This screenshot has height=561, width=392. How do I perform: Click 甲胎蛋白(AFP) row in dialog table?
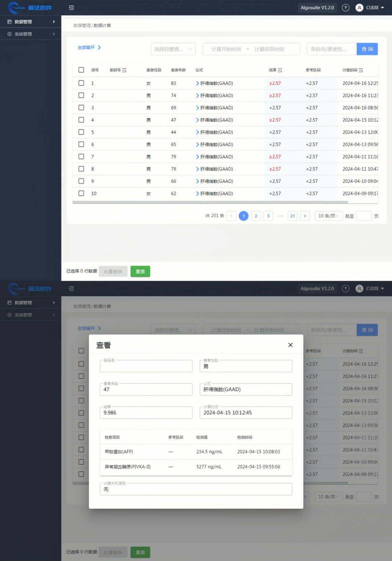(x=196, y=452)
